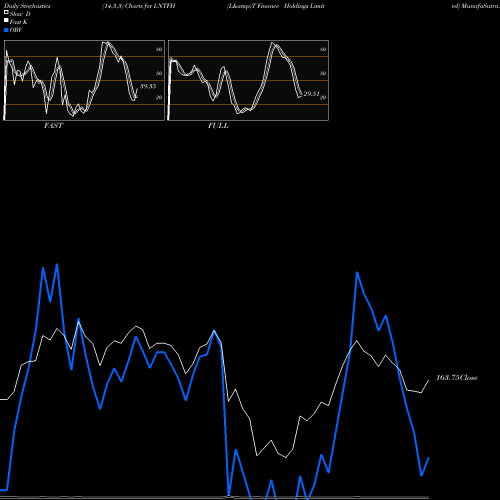Click the 80 level label in FULL chart
The height and width of the screenshot is (500, 500).
(x=323, y=49)
